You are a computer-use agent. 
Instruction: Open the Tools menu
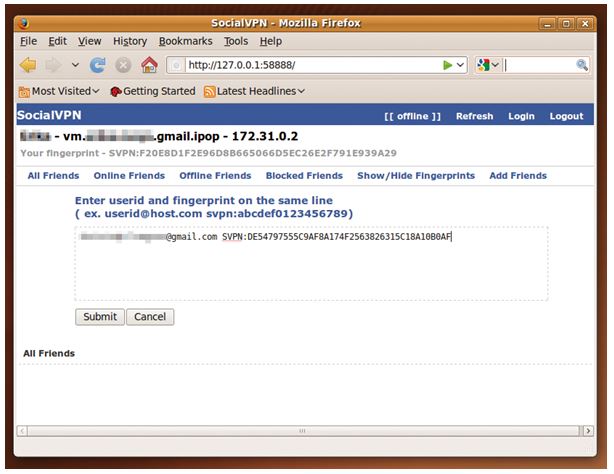click(x=236, y=41)
